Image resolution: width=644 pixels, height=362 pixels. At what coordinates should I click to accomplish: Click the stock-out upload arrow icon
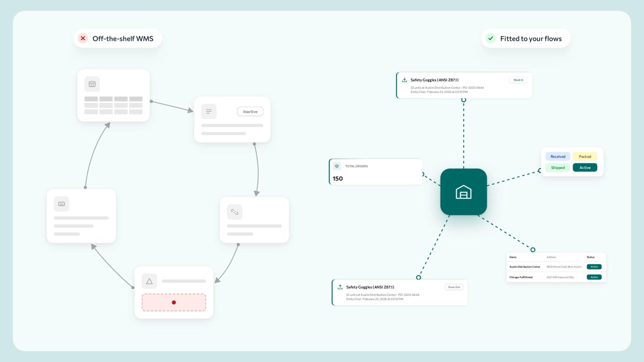point(340,287)
